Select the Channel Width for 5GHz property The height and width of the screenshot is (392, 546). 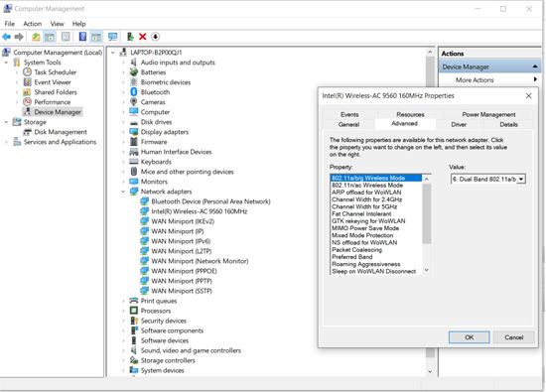[x=364, y=206]
